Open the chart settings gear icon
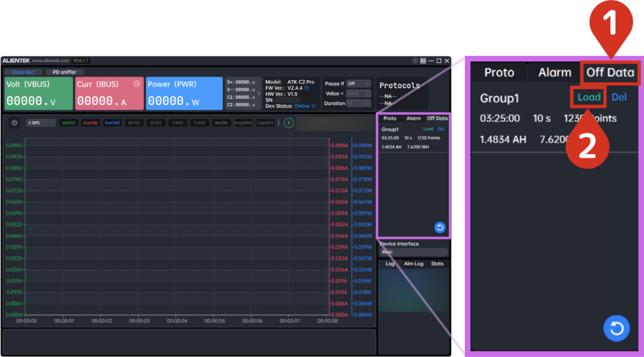The image size is (644, 357). pyautogui.click(x=14, y=123)
